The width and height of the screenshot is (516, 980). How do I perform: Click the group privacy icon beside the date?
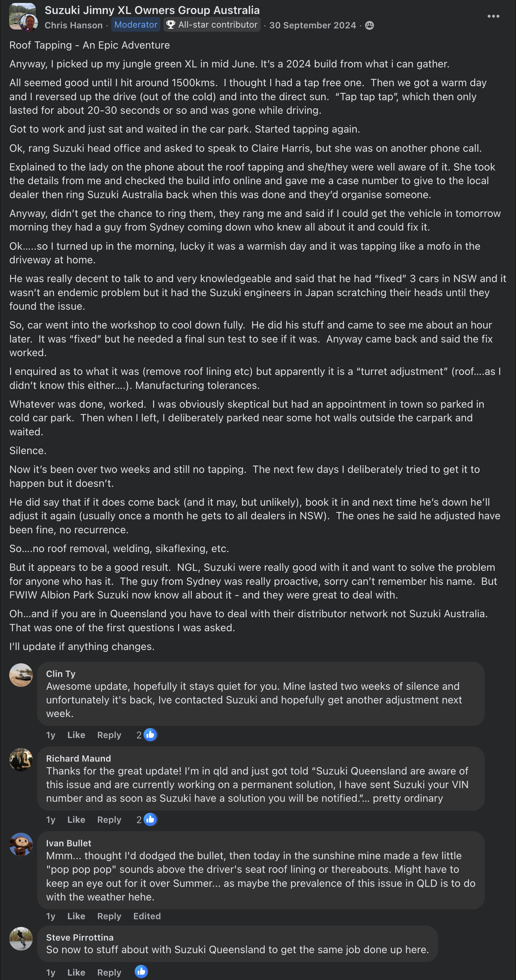369,25
